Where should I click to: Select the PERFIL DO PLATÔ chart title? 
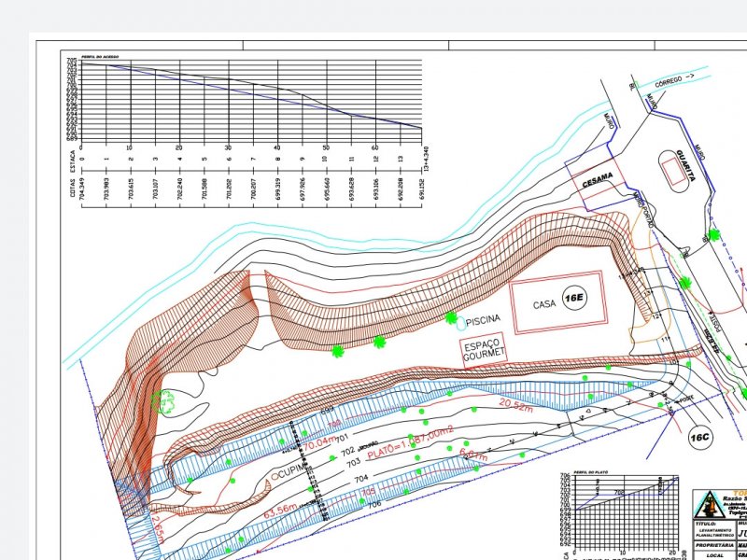point(591,472)
